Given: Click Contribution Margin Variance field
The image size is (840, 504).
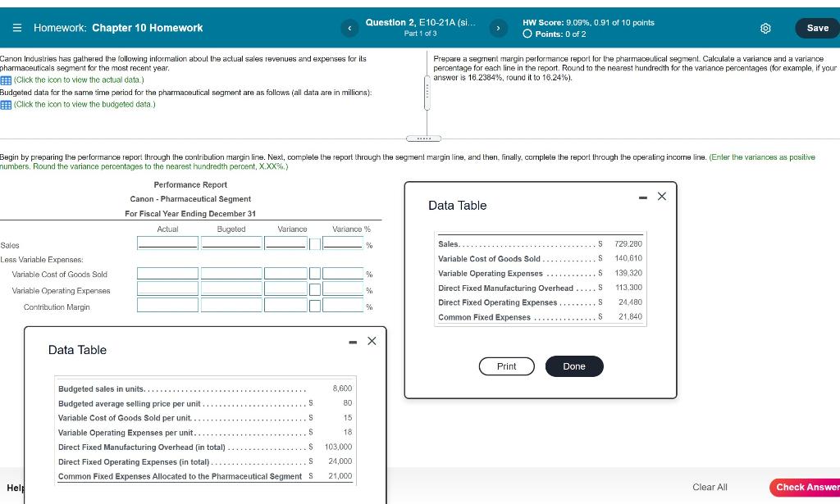Looking at the screenshot, I should pyautogui.click(x=285, y=305).
